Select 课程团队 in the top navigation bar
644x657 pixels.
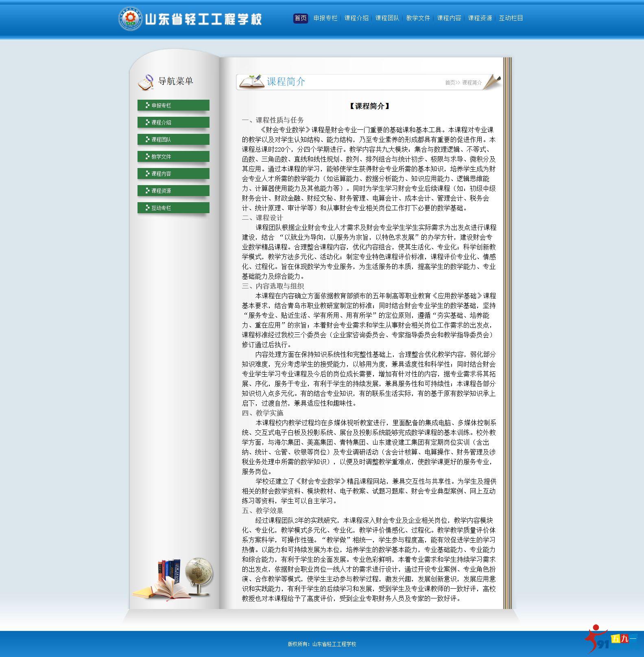[x=387, y=18]
